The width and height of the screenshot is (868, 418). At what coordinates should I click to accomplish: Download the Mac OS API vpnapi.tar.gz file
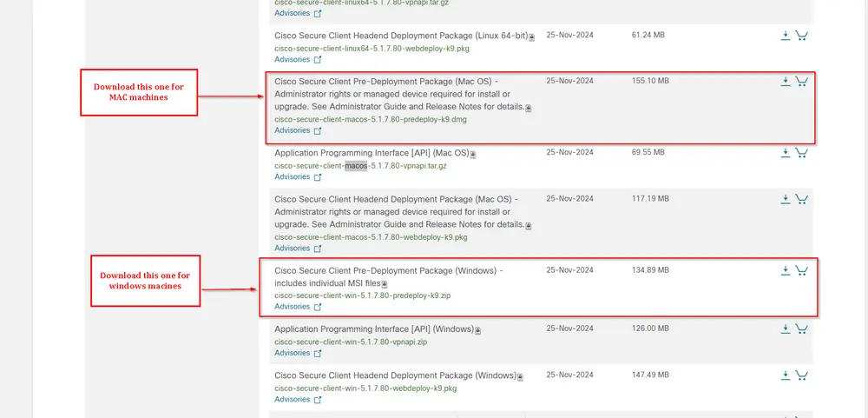785,152
